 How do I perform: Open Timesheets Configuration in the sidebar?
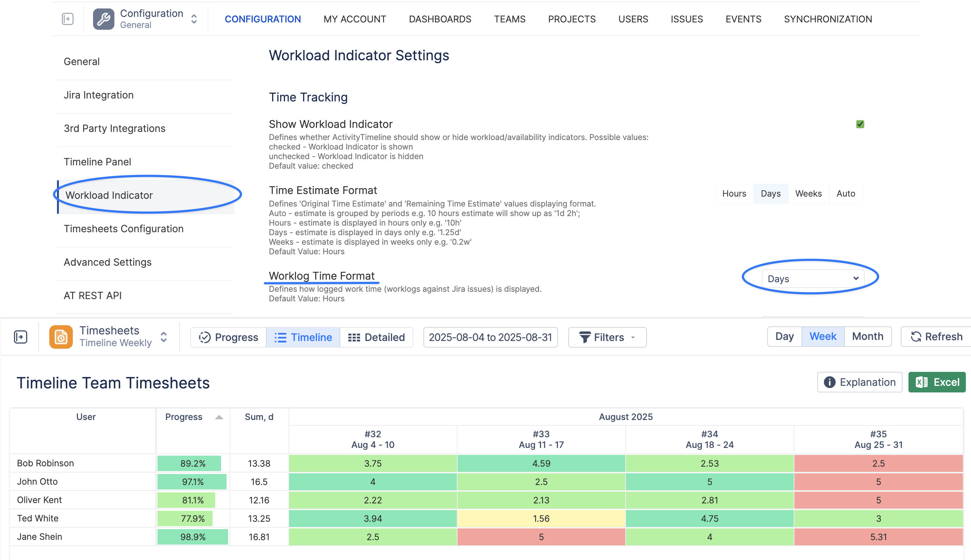124,229
